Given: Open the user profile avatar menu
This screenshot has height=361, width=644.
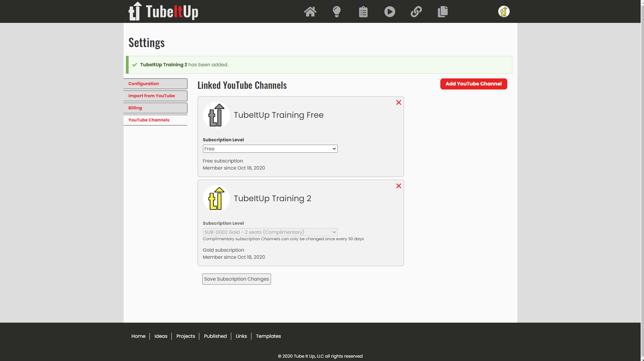Looking at the screenshot, I should pyautogui.click(x=504, y=11).
